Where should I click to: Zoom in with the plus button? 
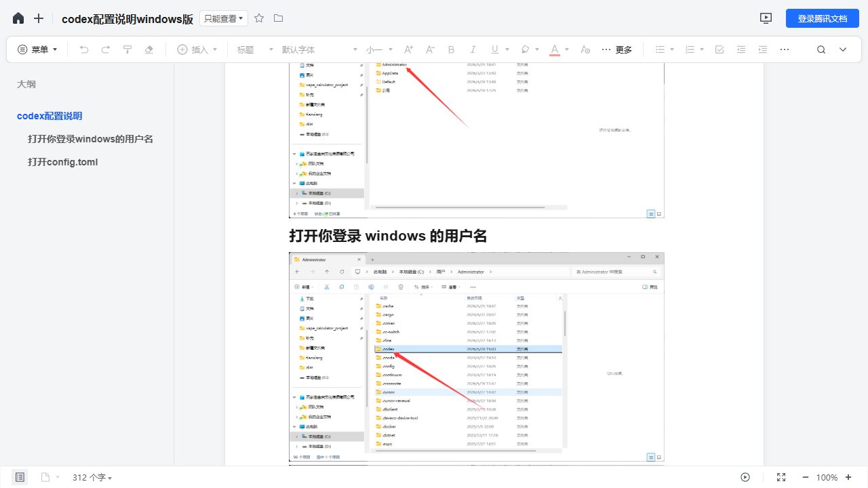848,477
